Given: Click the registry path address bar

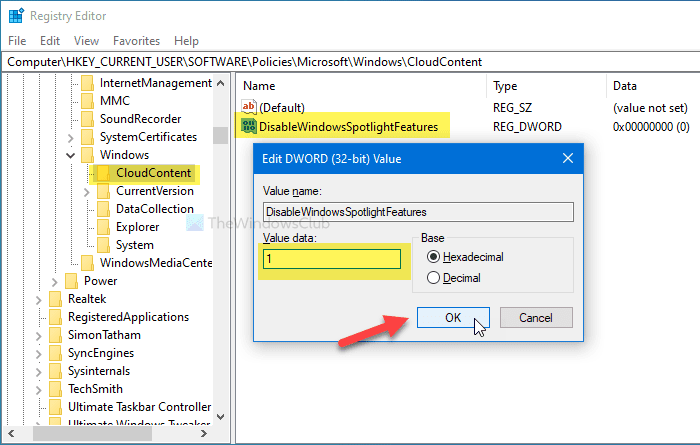Looking at the screenshot, I should pos(350,62).
